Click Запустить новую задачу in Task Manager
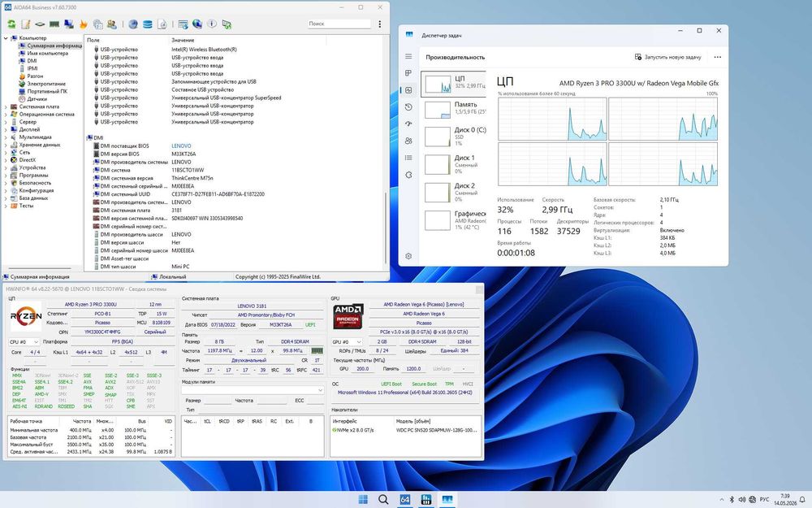This screenshot has height=508, width=812. [x=668, y=57]
